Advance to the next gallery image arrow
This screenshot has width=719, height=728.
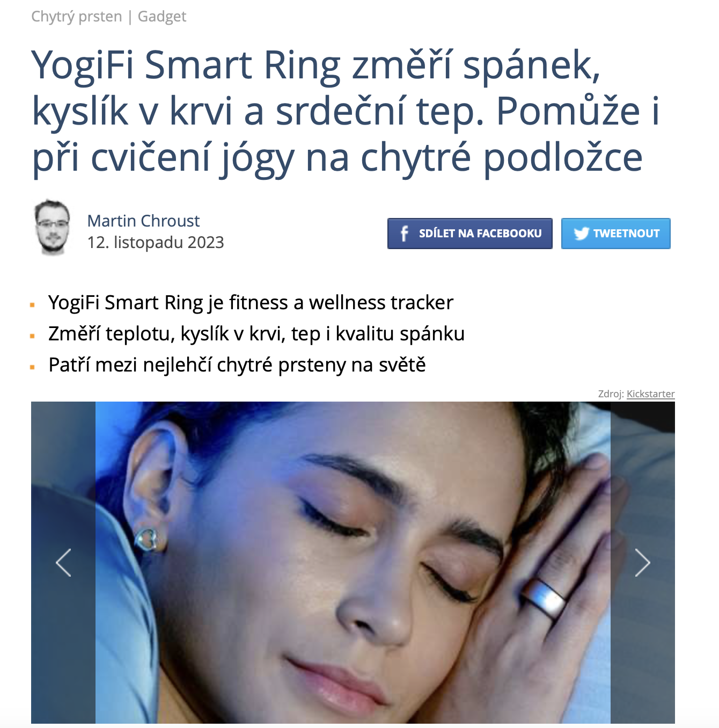pos(642,563)
